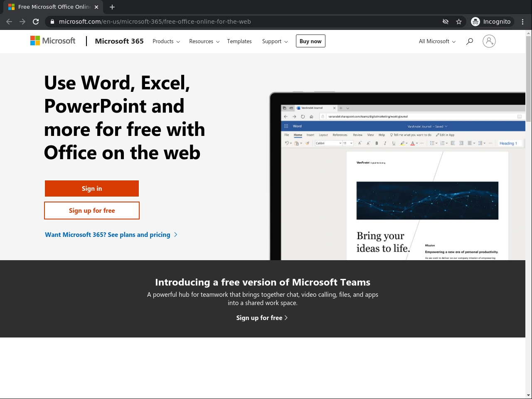Click the third-party cookie blocked eye icon
This screenshot has height=399, width=532.
tap(446, 22)
